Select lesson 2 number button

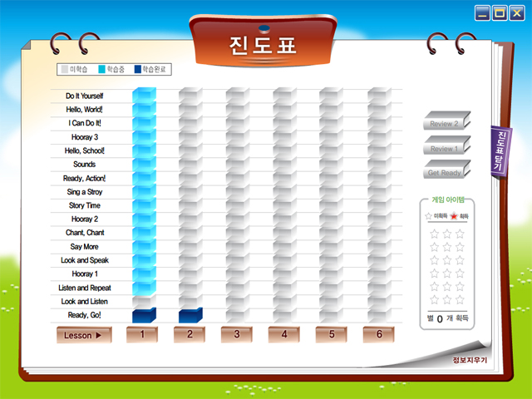[190, 334]
